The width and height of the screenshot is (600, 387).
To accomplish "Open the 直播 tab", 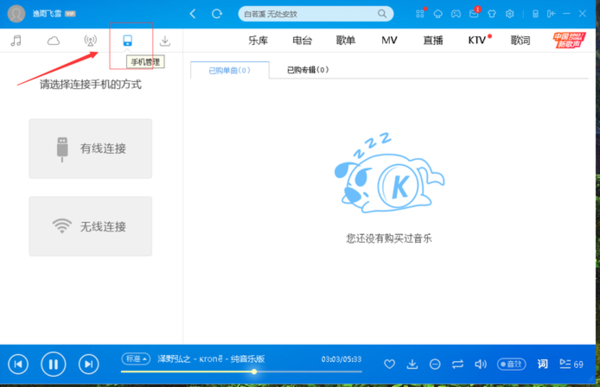I will point(433,40).
